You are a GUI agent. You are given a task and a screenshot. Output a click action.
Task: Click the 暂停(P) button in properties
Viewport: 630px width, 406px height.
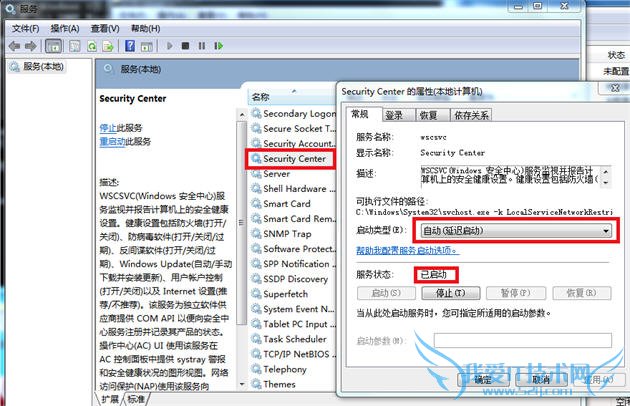pyautogui.click(x=516, y=293)
